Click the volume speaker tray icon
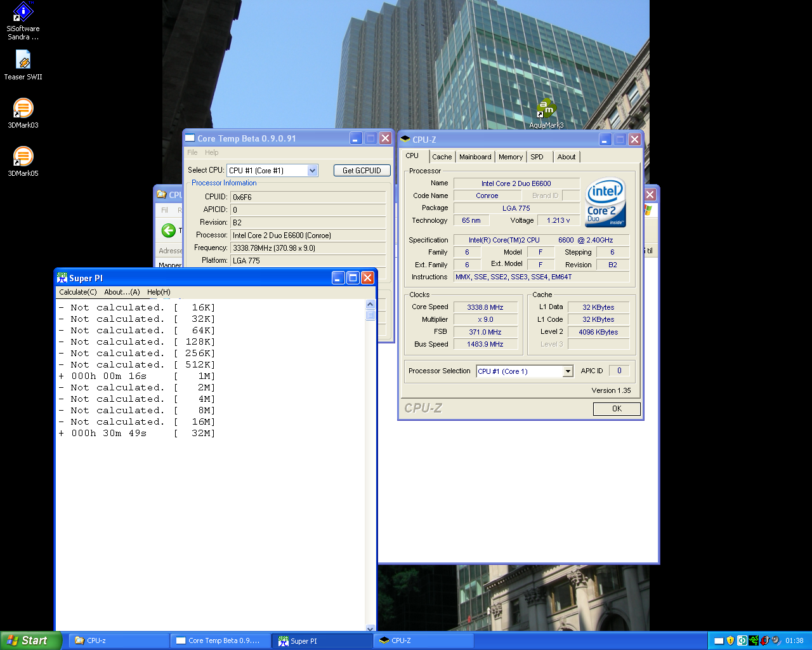 click(x=776, y=640)
